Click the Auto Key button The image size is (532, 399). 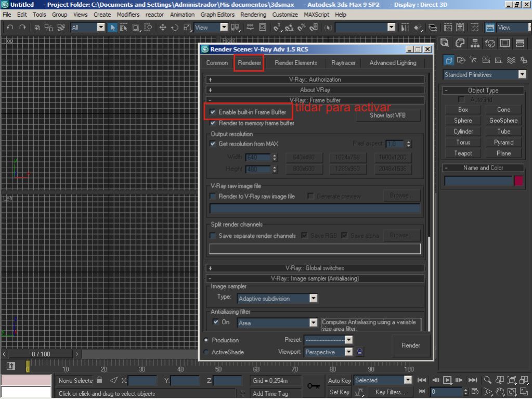click(x=339, y=380)
